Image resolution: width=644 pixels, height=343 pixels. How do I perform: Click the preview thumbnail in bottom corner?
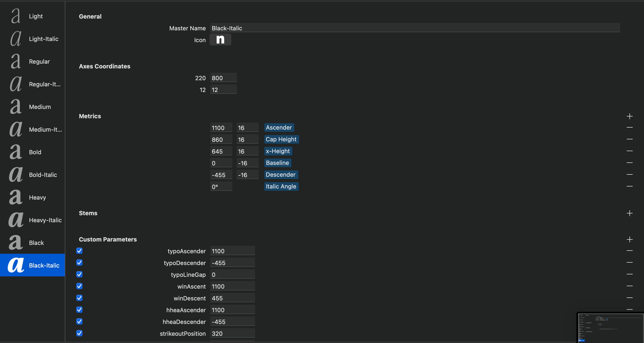[x=610, y=328]
